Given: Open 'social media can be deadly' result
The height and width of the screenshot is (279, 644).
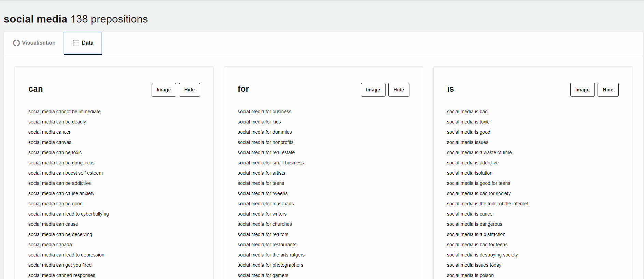Looking at the screenshot, I should [x=57, y=122].
